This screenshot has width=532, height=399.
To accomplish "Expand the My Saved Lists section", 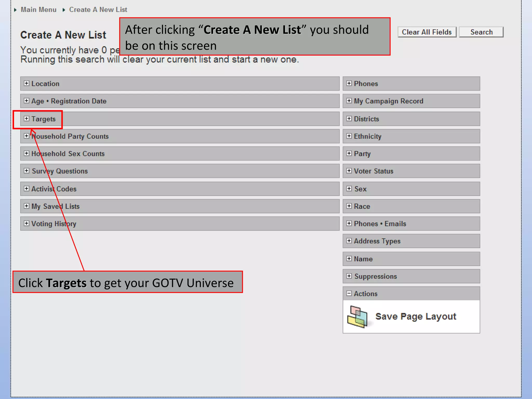I will [26, 206].
